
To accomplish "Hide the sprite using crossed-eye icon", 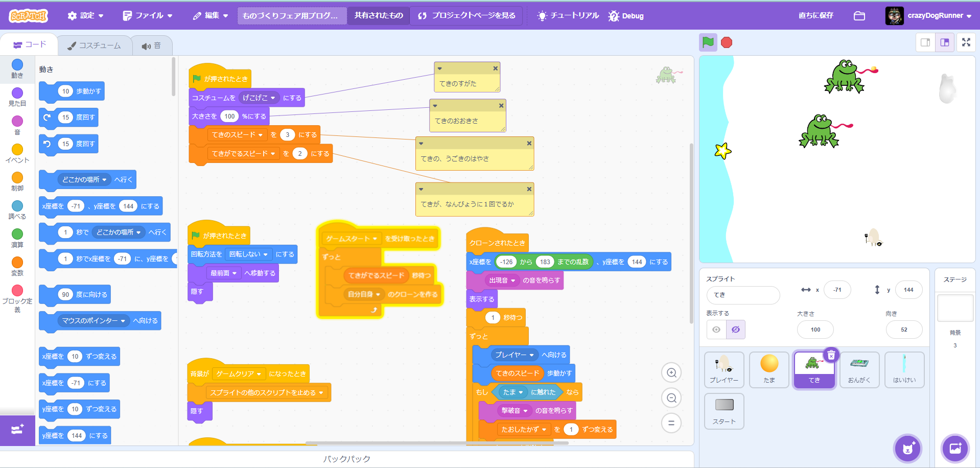I will pyautogui.click(x=736, y=330).
